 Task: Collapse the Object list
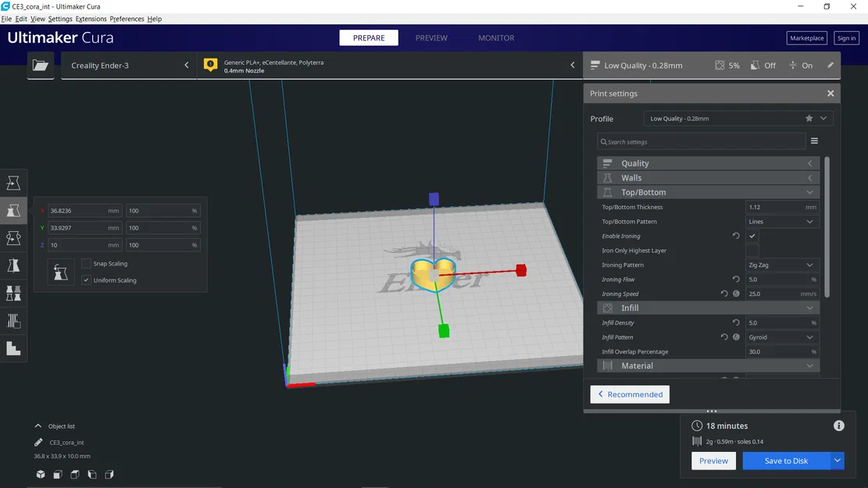click(38, 426)
